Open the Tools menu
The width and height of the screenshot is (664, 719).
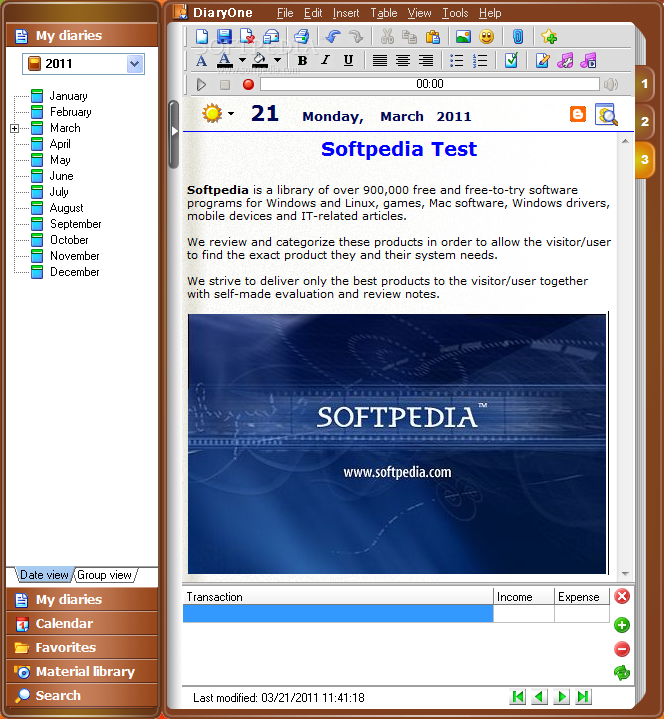(x=455, y=13)
